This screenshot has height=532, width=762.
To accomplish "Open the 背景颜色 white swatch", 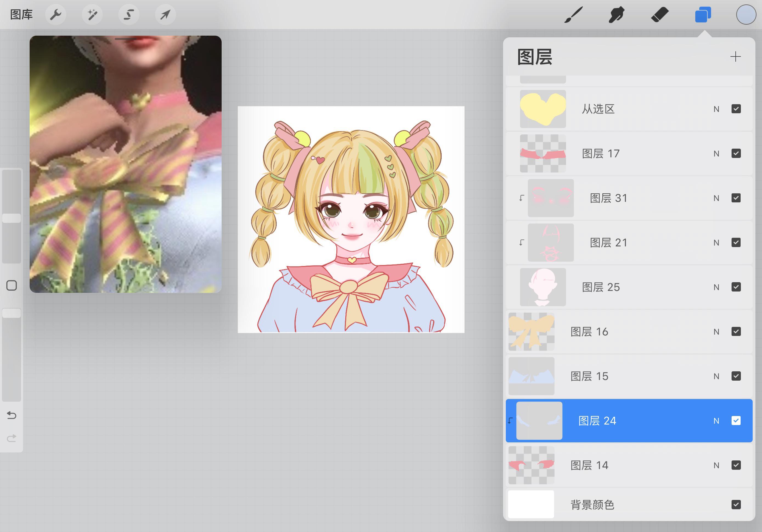I will (531, 504).
